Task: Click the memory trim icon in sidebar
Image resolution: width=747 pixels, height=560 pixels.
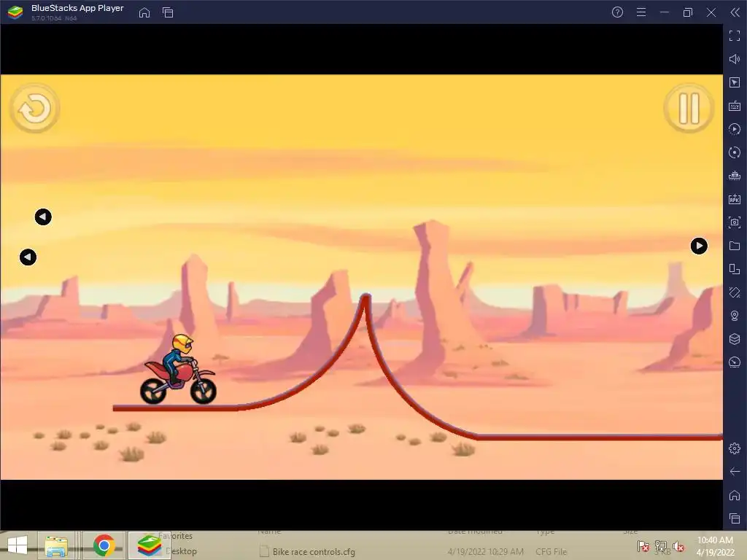Action: [x=735, y=176]
